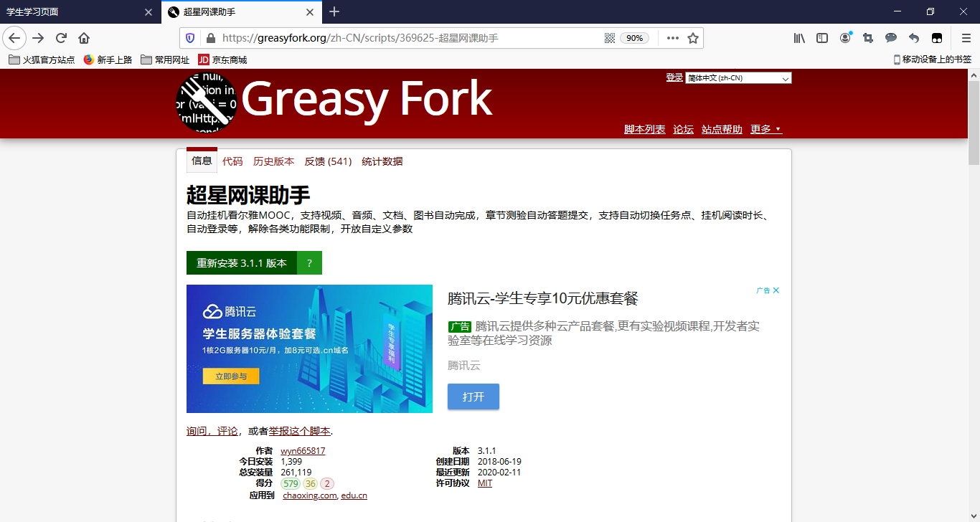980x522 pixels.
Task: Open the language selector 简体中文 dropdown
Action: click(x=738, y=78)
